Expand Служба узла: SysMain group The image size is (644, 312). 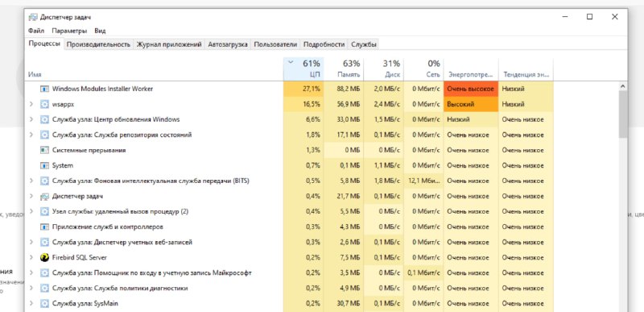coord(31,303)
